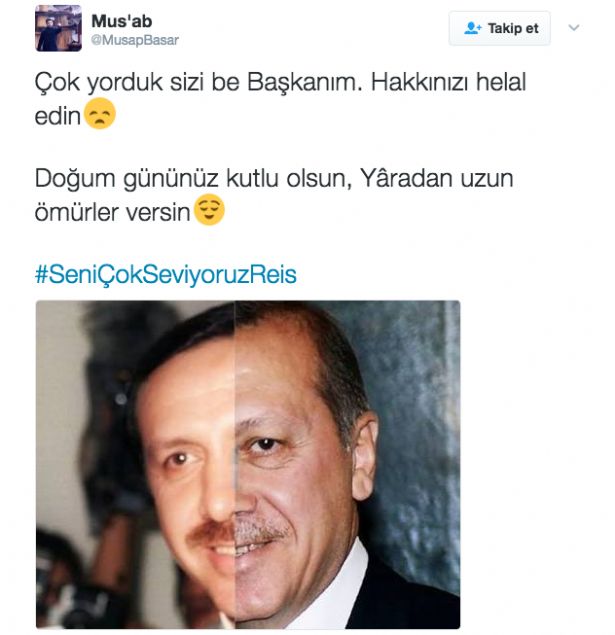
Task: Click the 'Hakkınızı helal' tweet text
Action: (449, 82)
